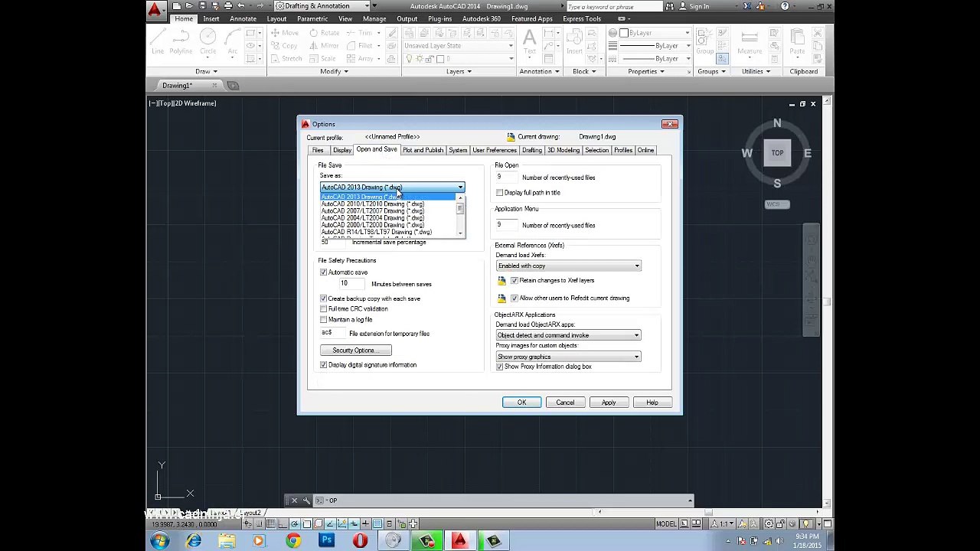Click Sign In in the title bar
980x551 pixels.
click(x=699, y=6)
